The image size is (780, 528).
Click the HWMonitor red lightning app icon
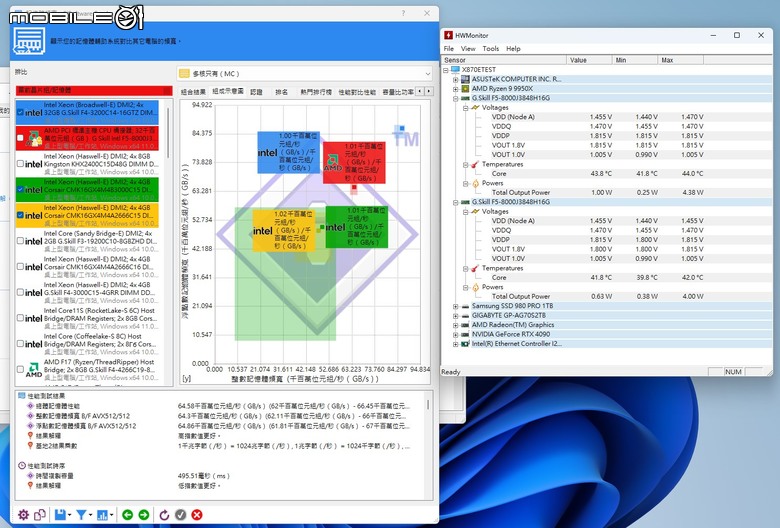pos(449,35)
